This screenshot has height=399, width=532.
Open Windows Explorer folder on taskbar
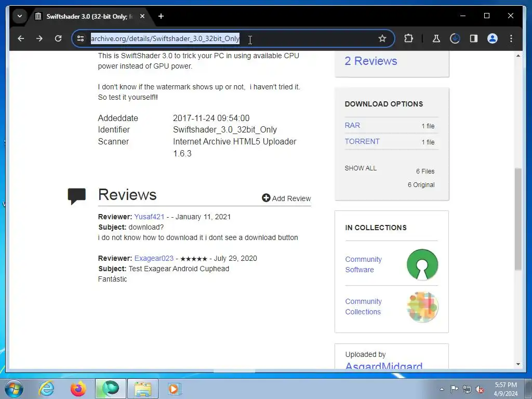coord(143,389)
